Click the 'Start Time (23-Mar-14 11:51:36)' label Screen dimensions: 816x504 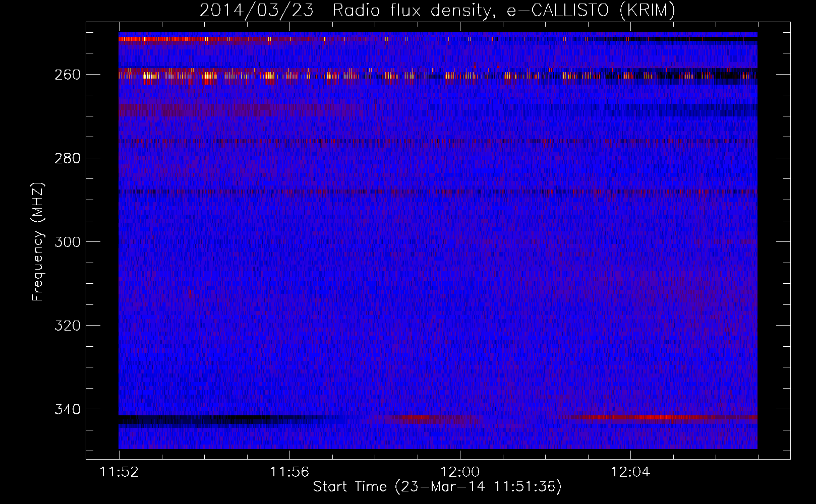pyautogui.click(x=437, y=487)
